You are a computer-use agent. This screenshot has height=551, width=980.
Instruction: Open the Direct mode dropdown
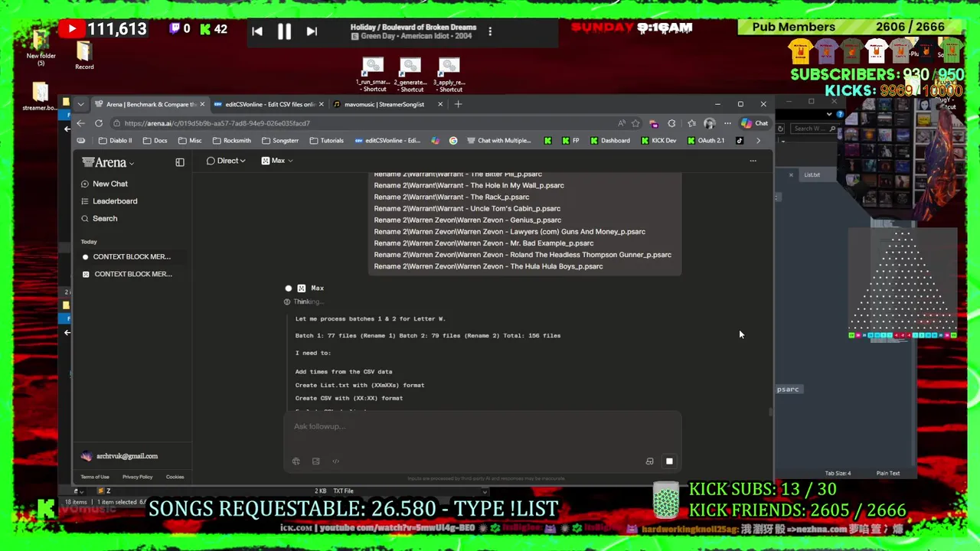tap(226, 161)
